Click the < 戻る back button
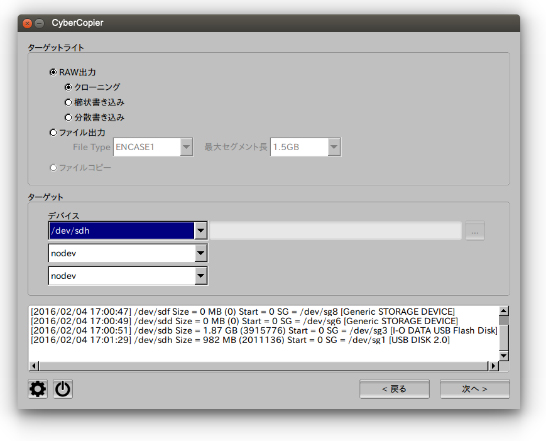Screen dimensions: 546x441 (394, 389)
